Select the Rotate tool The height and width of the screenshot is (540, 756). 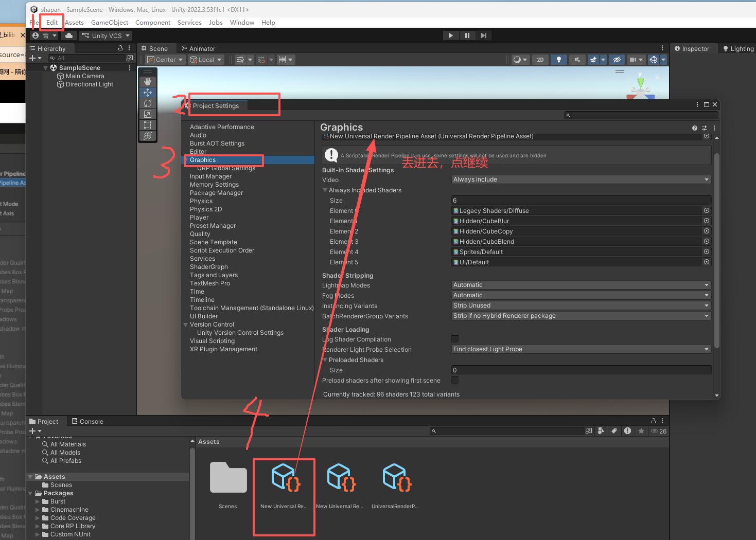point(148,103)
